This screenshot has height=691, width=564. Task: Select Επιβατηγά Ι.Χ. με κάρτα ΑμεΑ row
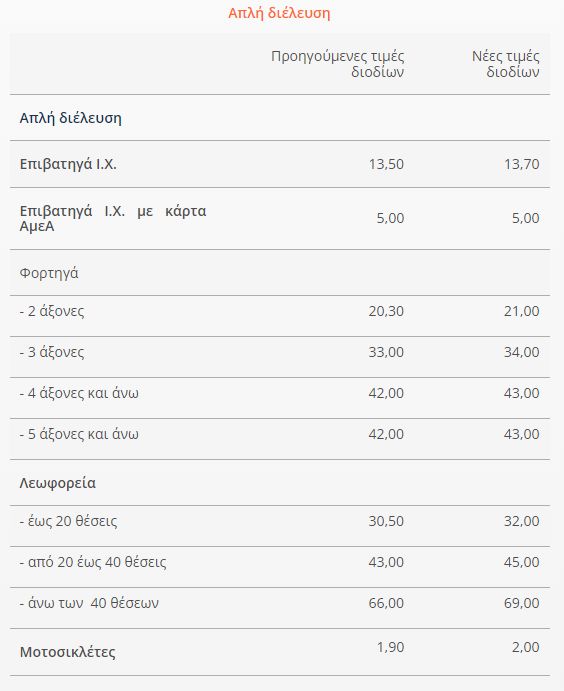(x=280, y=218)
